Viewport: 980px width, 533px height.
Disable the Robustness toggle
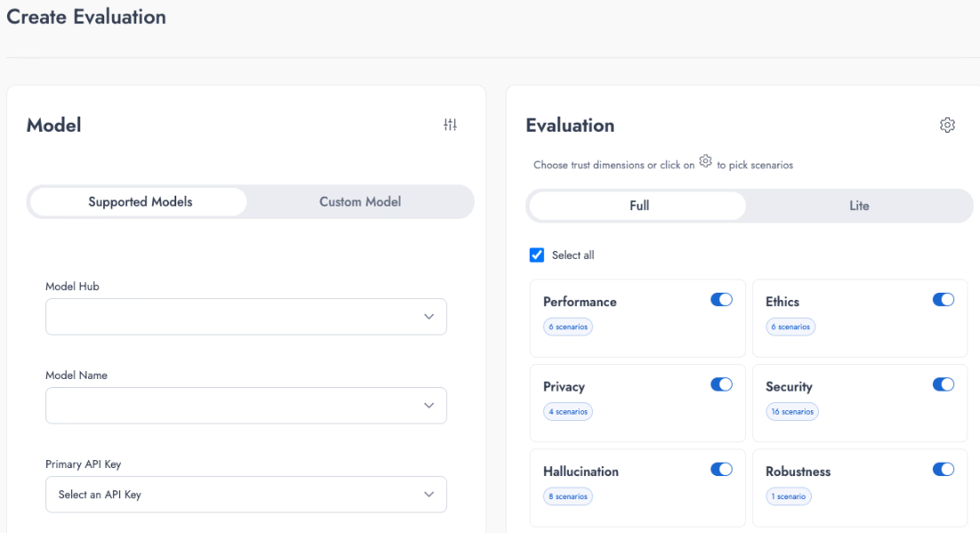[x=943, y=469]
